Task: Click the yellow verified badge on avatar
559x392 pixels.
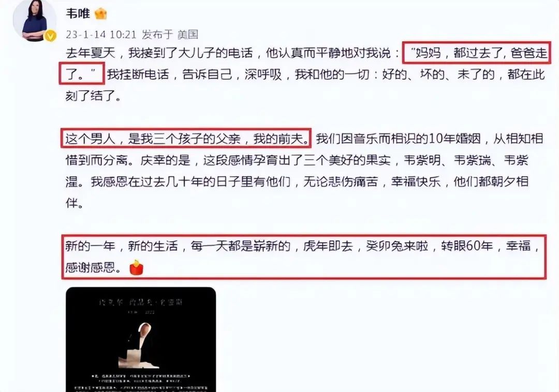Action: (x=50, y=35)
